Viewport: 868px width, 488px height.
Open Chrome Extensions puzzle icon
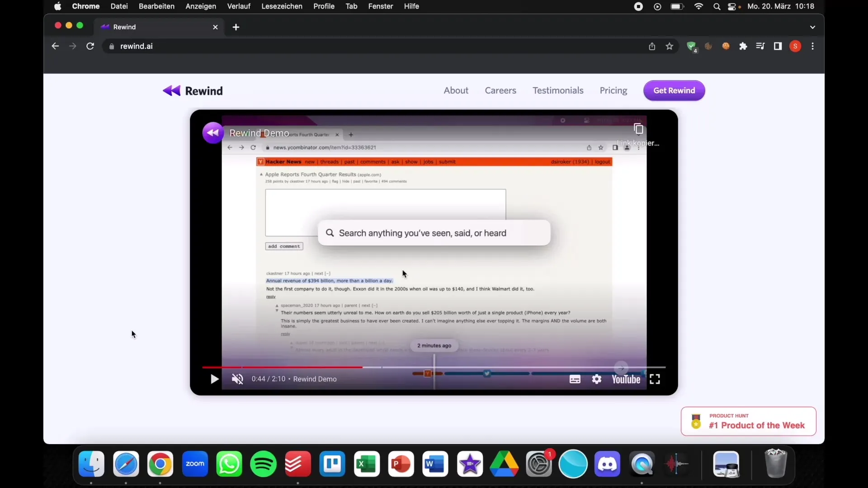click(743, 46)
